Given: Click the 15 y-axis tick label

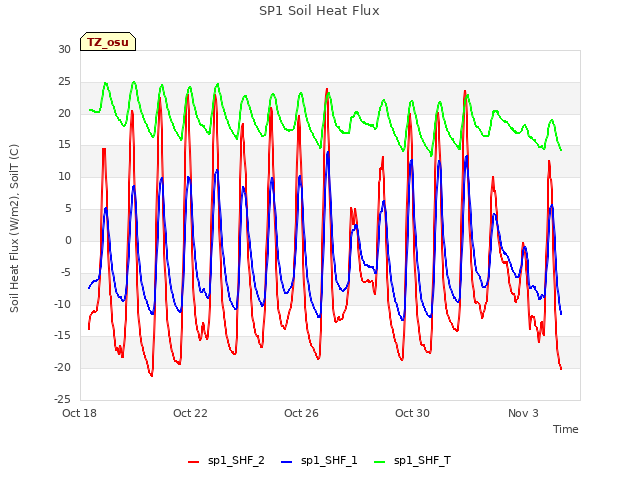Looking at the screenshot, I should point(64,144).
